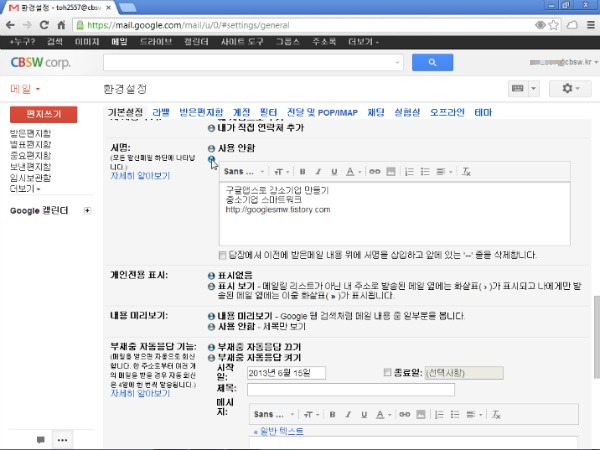Open the signature text size dropdown

pyautogui.click(x=282, y=172)
